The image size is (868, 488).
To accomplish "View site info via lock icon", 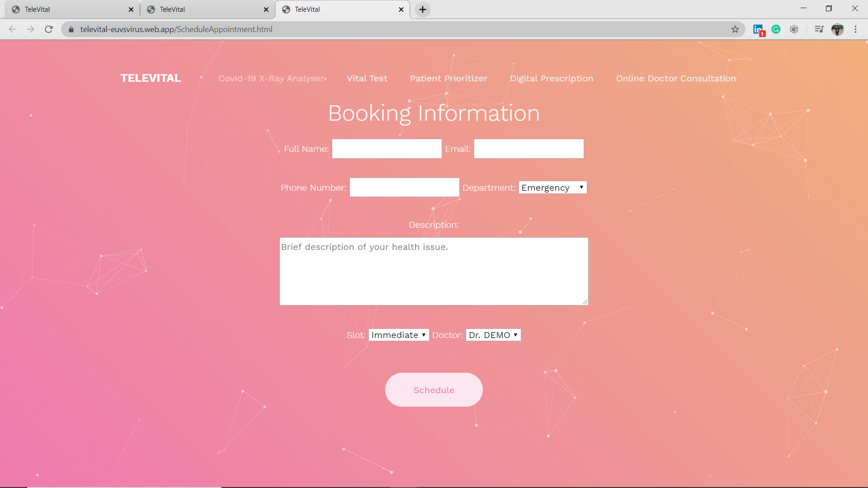I will pos(71,29).
